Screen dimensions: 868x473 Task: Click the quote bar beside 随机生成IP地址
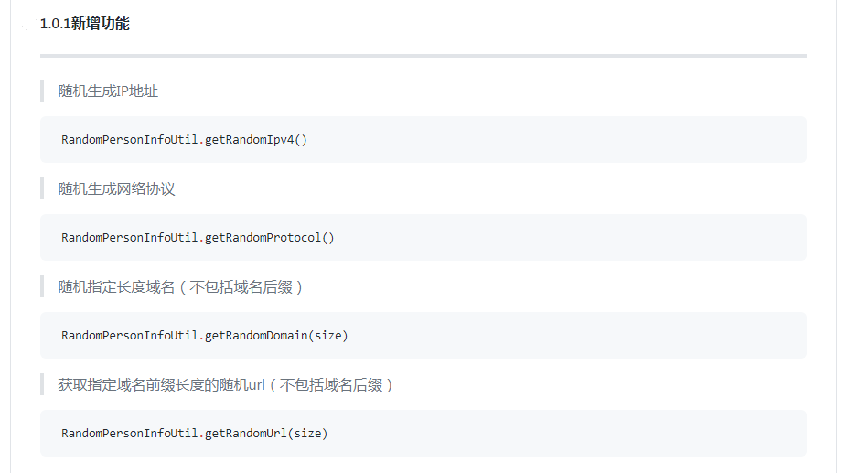coord(42,91)
